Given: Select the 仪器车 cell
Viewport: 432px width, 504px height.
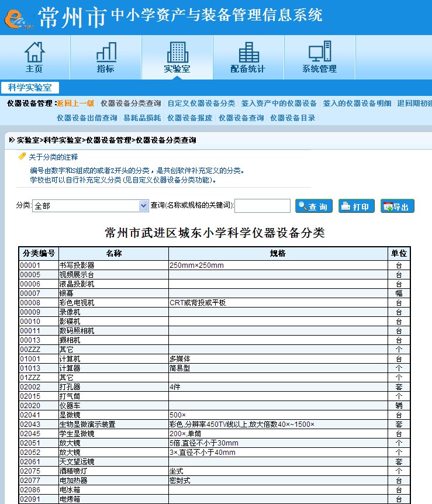Looking at the screenshot, I should point(114,406).
